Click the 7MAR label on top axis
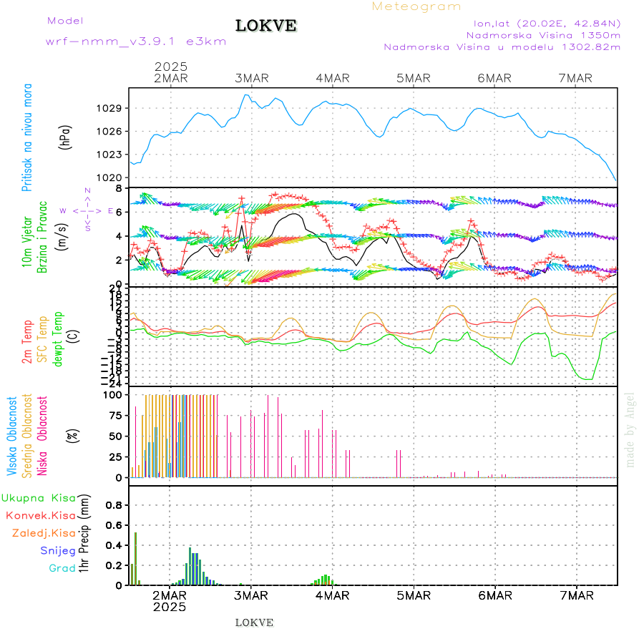644x644 pixels. [x=576, y=78]
